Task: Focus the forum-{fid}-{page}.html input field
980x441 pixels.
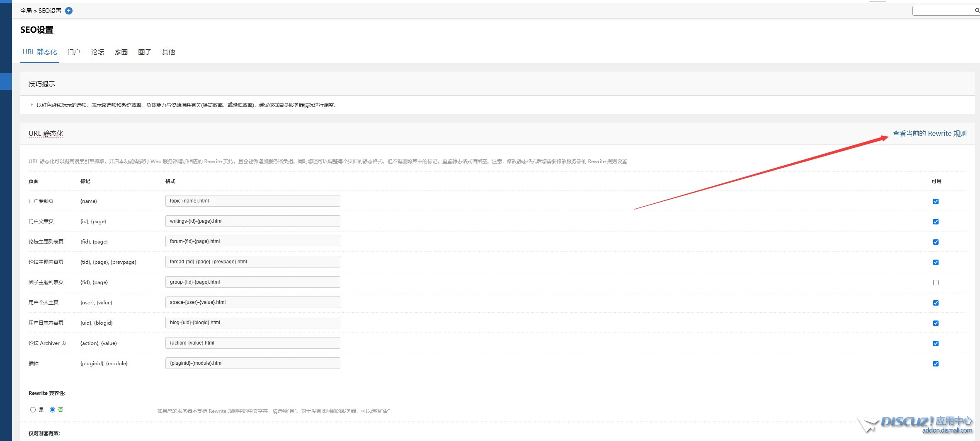Action: tap(252, 241)
